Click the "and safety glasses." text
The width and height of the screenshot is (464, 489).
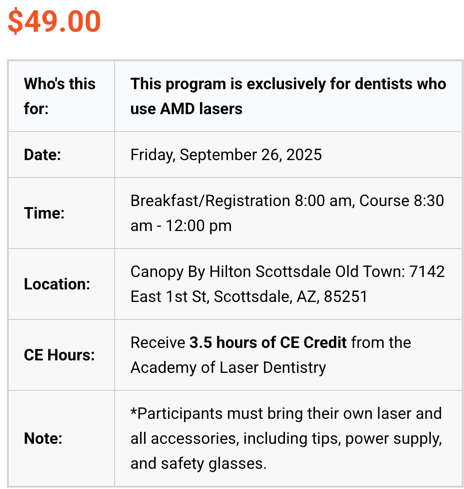click(198, 463)
